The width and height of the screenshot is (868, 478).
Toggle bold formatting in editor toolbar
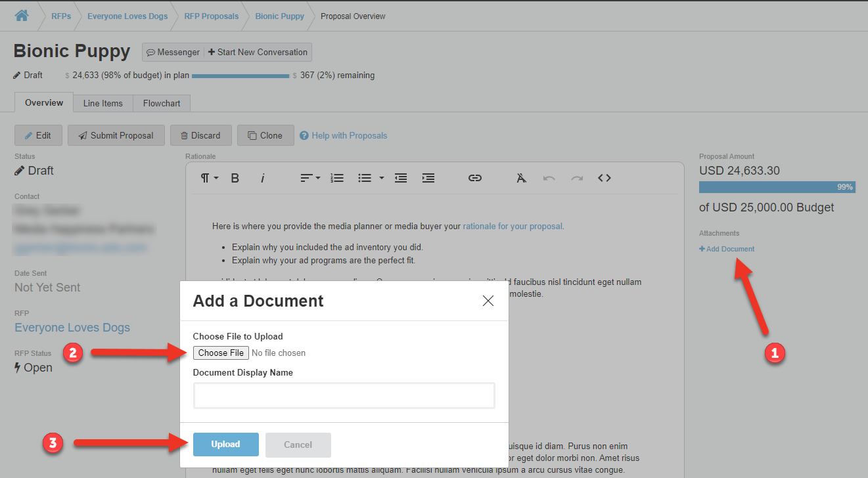point(235,178)
